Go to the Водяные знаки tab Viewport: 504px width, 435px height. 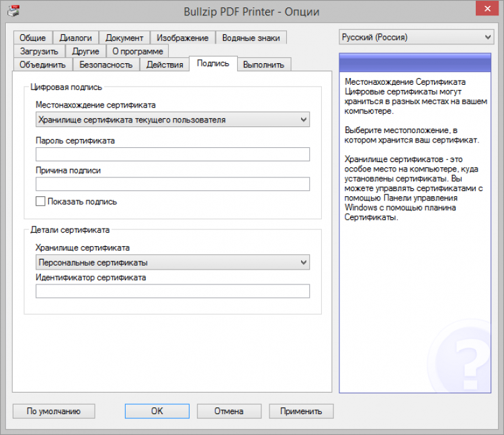coord(251,38)
